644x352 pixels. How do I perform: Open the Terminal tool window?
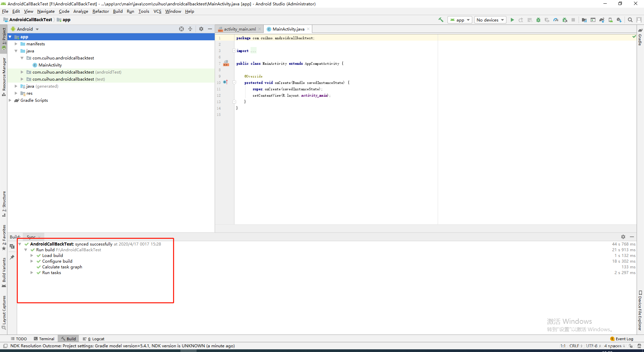pyautogui.click(x=44, y=339)
